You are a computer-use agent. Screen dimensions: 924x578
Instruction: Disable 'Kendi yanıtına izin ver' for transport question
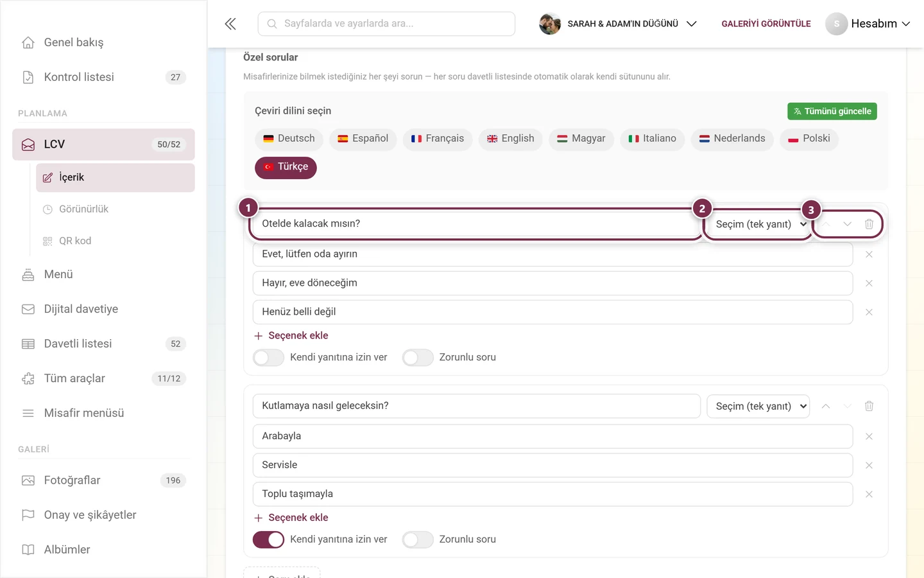(x=268, y=539)
